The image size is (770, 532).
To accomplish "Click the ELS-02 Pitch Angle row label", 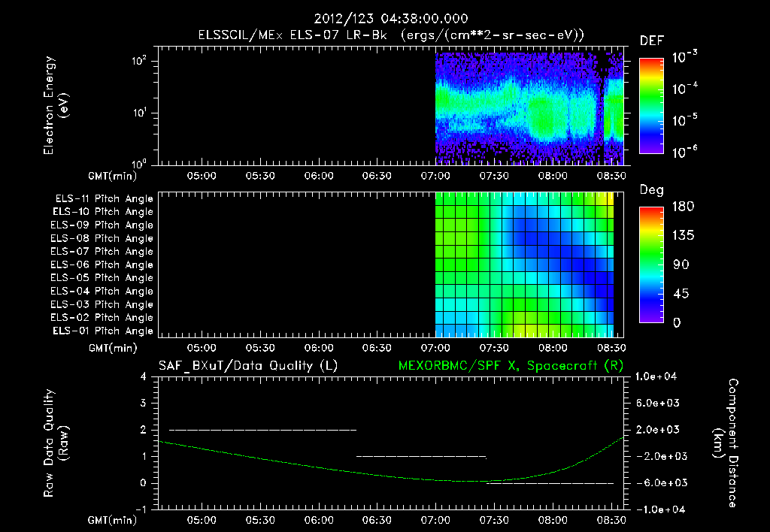I will pos(102,318).
